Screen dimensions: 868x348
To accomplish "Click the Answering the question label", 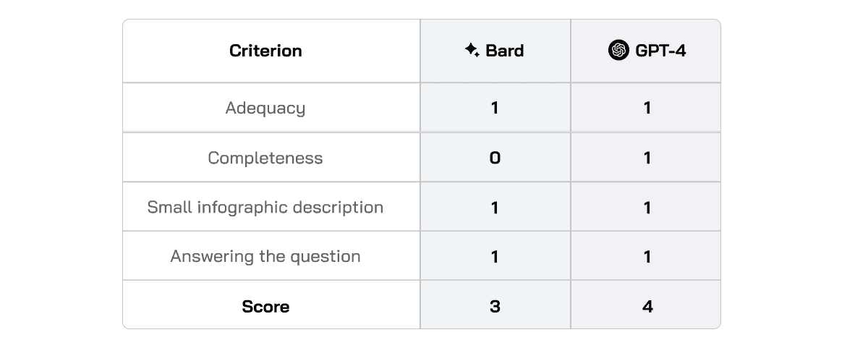I will (265, 256).
